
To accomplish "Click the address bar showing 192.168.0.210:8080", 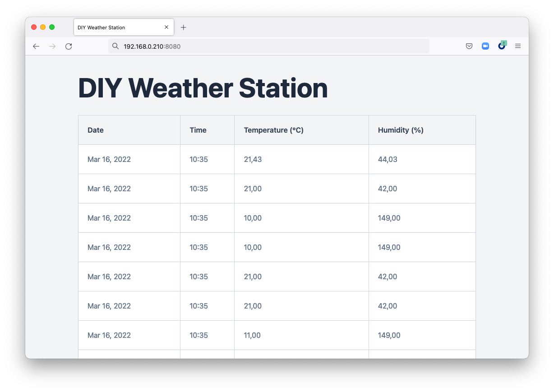I will tap(268, 46).
